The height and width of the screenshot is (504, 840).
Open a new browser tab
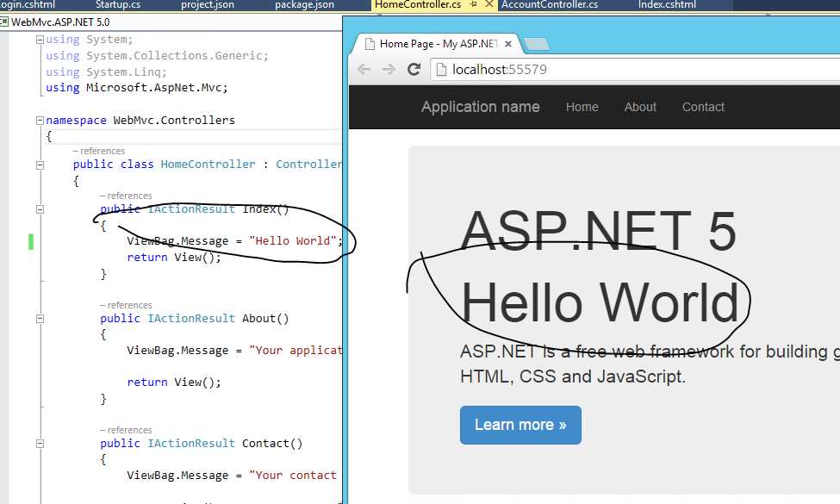point(537,45)
